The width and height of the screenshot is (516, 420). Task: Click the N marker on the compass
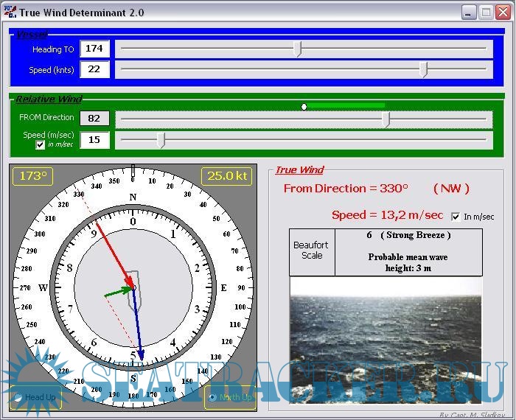coord(133,197)
